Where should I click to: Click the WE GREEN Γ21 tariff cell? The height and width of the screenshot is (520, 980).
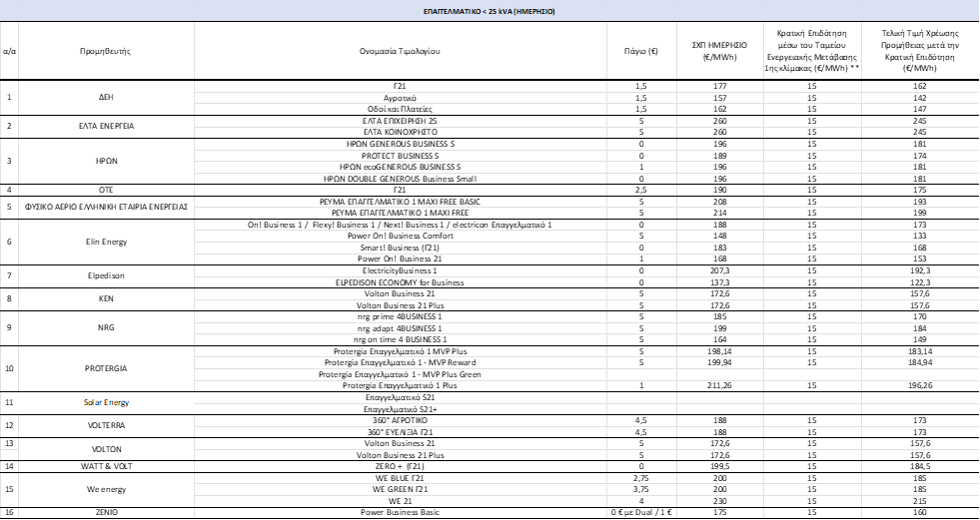coord(400,489)
